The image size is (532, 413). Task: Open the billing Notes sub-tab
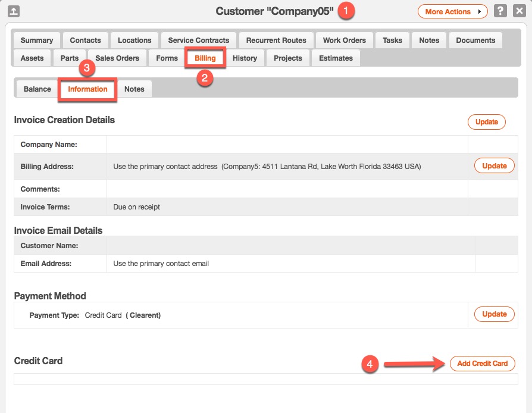[134, 89]
